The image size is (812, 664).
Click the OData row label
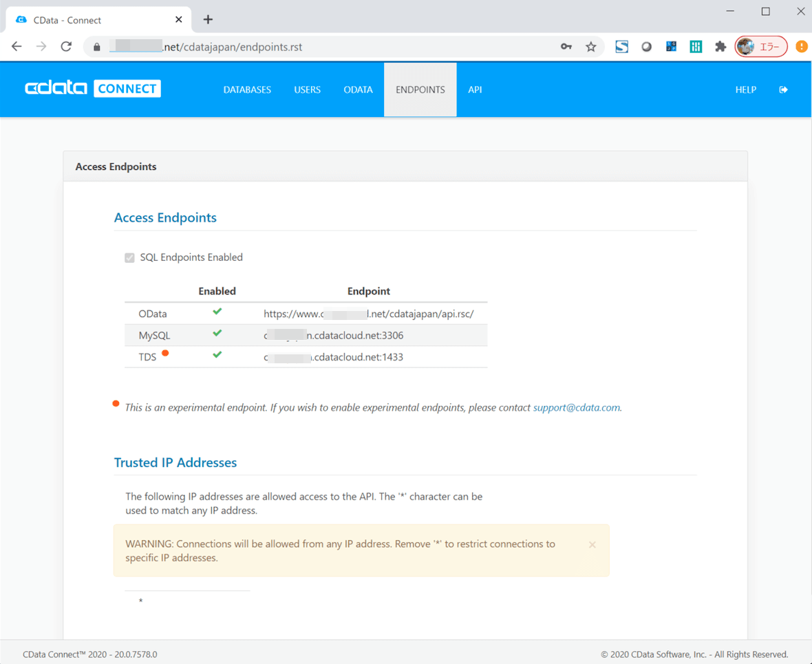point(153,314)
